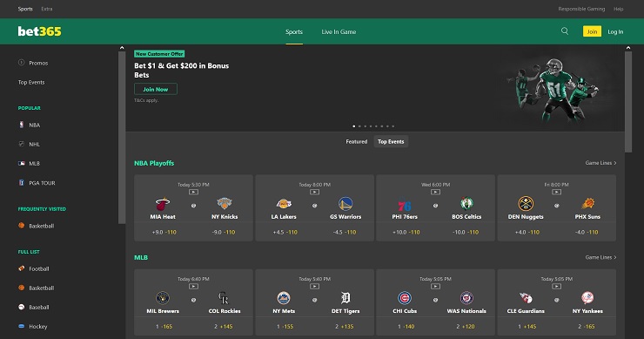Open Top Events in the sidebar
Viewport: 644px width, 339px height.
(31, 82)
